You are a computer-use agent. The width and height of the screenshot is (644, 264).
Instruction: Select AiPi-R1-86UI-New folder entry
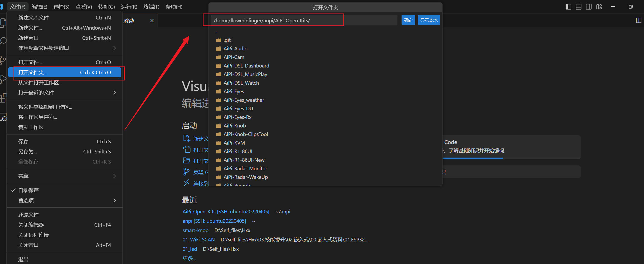(326, 160)
